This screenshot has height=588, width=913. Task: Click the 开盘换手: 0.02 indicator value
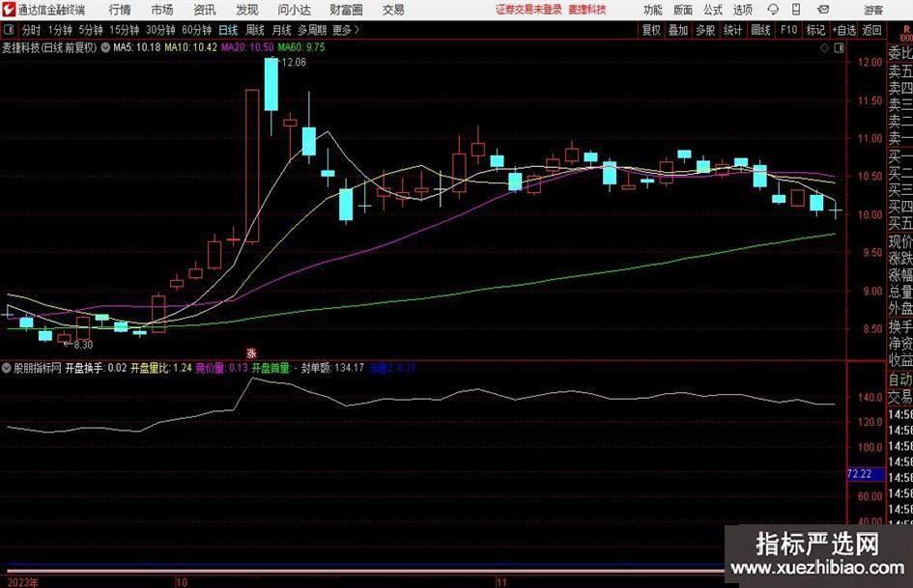pyautogui.click(x=96, y=368)
